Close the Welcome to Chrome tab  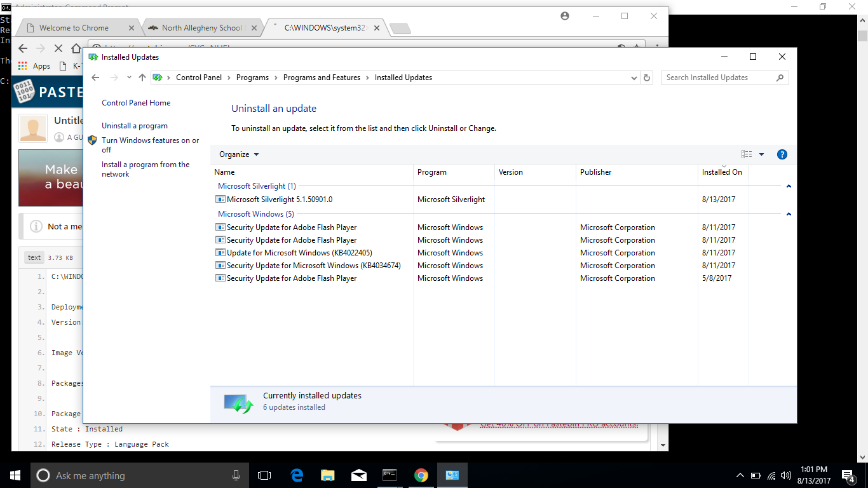click(132, 28)
